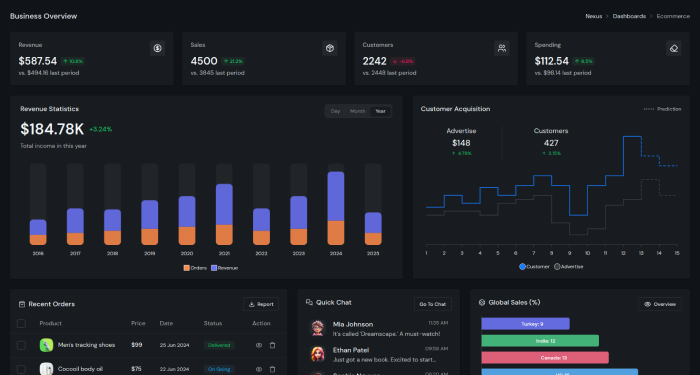Select the Year tab
This screenshot has height=375, width=700.
tap(380, 111)
